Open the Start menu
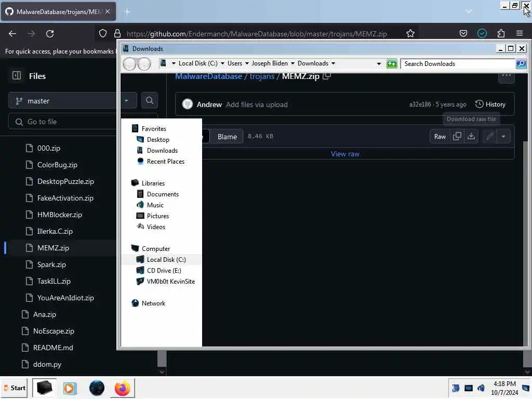This screenshot has height=399, width=532. click(15, 388)
